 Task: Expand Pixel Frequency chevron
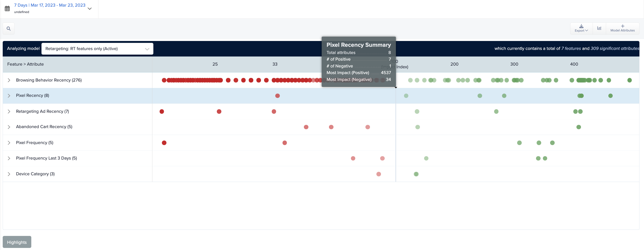click(x=9, y=143)
